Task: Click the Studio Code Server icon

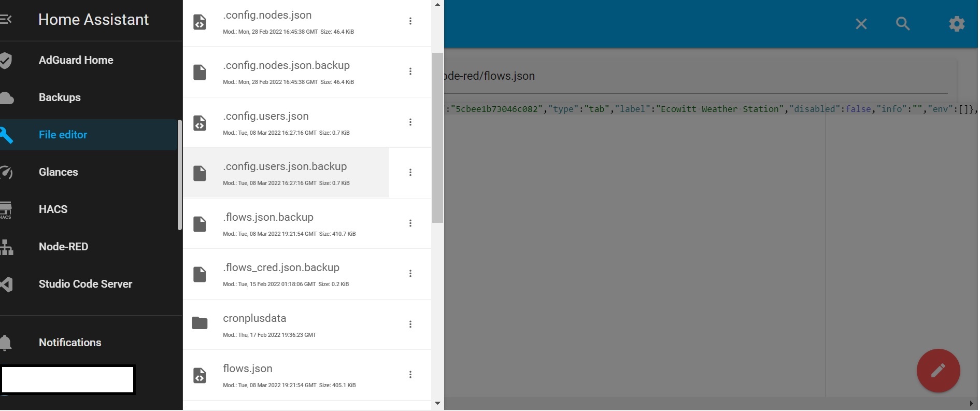Action: pyautogui.click(x=6, y=284)
